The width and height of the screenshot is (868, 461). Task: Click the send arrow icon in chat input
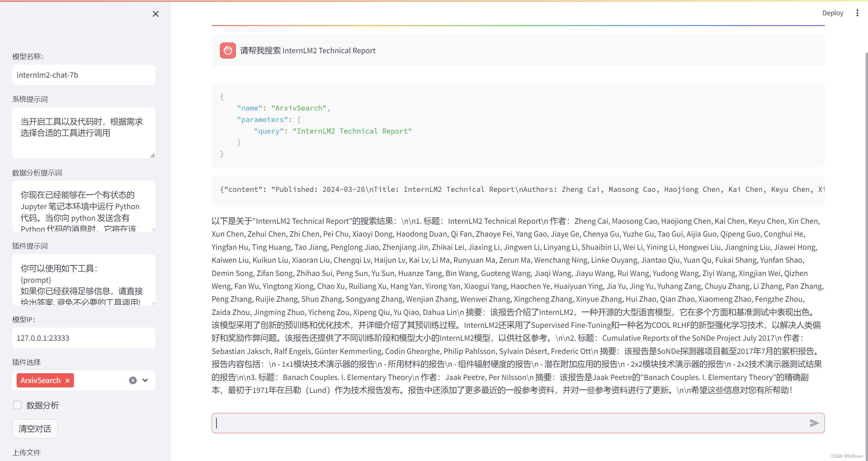coord(814,423)
